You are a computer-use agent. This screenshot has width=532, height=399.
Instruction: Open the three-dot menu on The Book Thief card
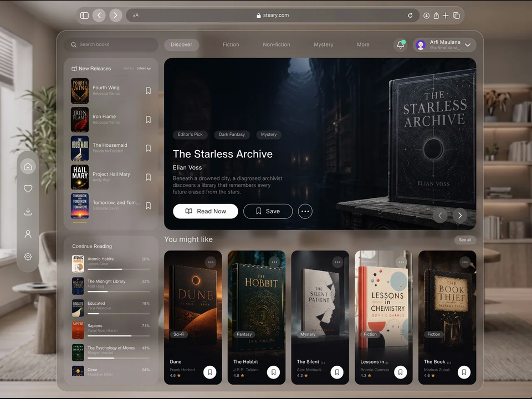pyautogui.click(x=465, y=262)
